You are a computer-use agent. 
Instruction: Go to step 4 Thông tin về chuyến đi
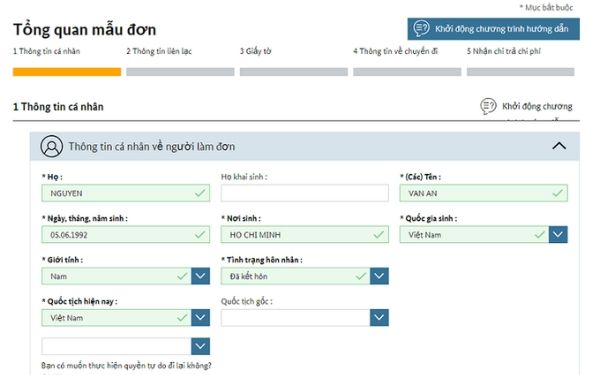click(x=395, y=51)
